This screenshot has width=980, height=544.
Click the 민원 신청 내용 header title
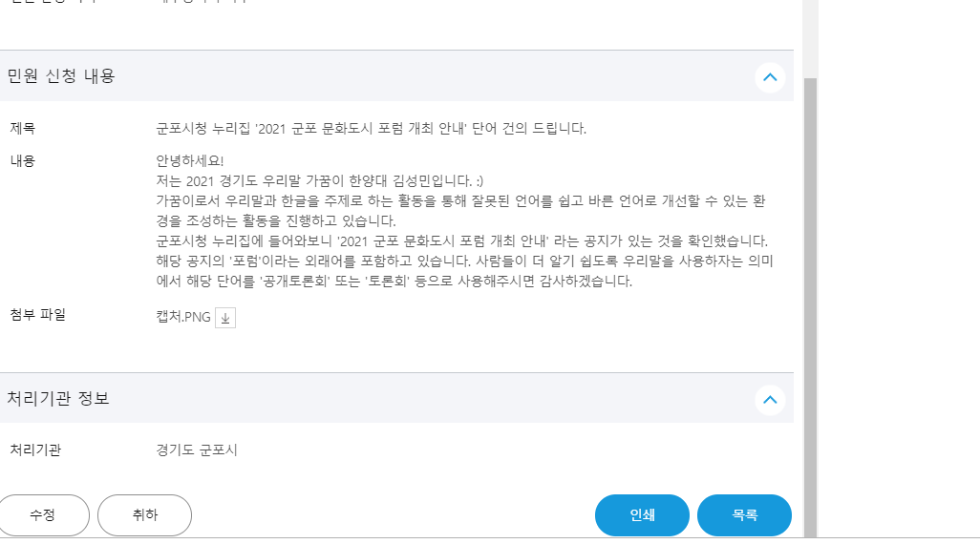coord(61,76)
